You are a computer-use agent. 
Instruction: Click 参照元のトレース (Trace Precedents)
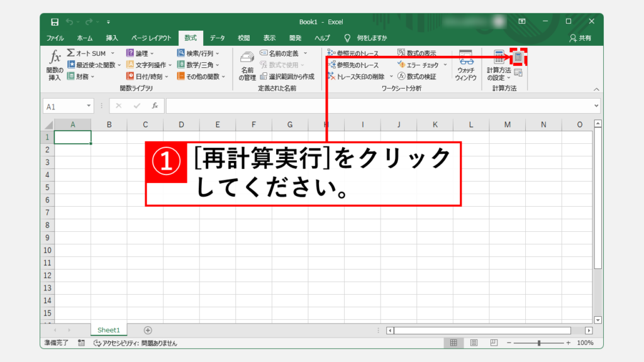point(353,54)
